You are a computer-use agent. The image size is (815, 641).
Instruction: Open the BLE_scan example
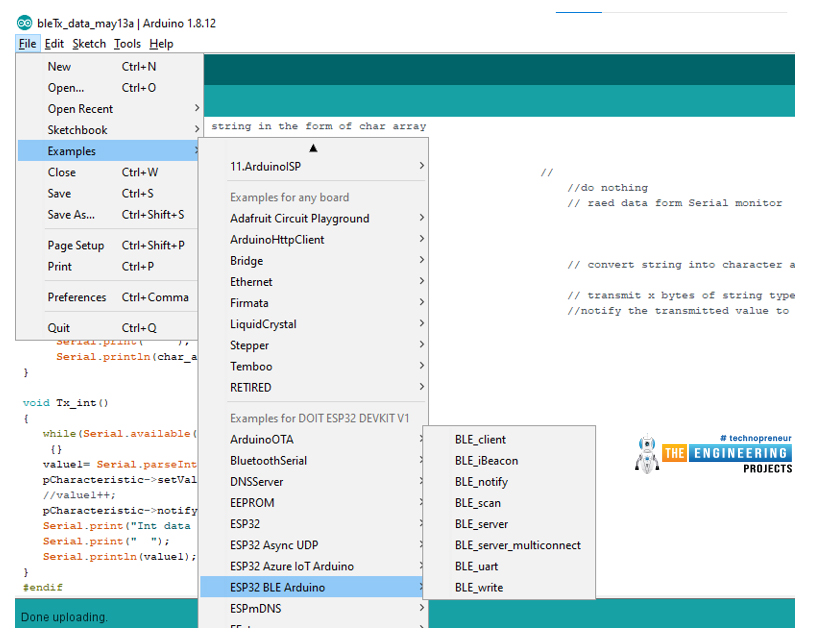(509, 503)
